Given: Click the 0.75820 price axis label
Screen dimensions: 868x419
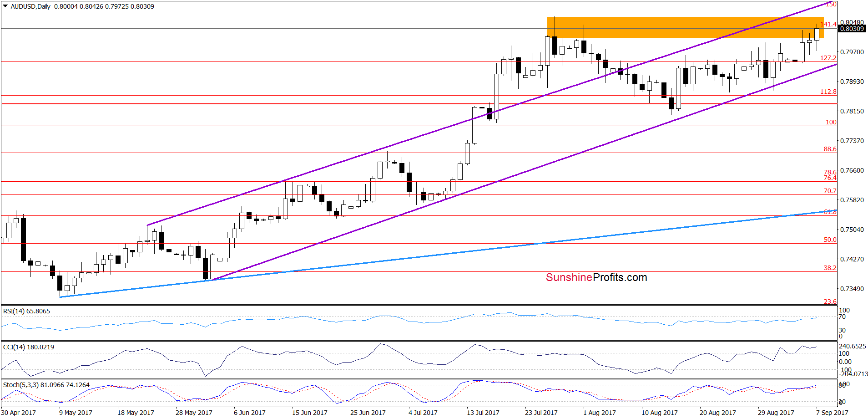Looking at the screenshot, I should click(x=852, y=200).
